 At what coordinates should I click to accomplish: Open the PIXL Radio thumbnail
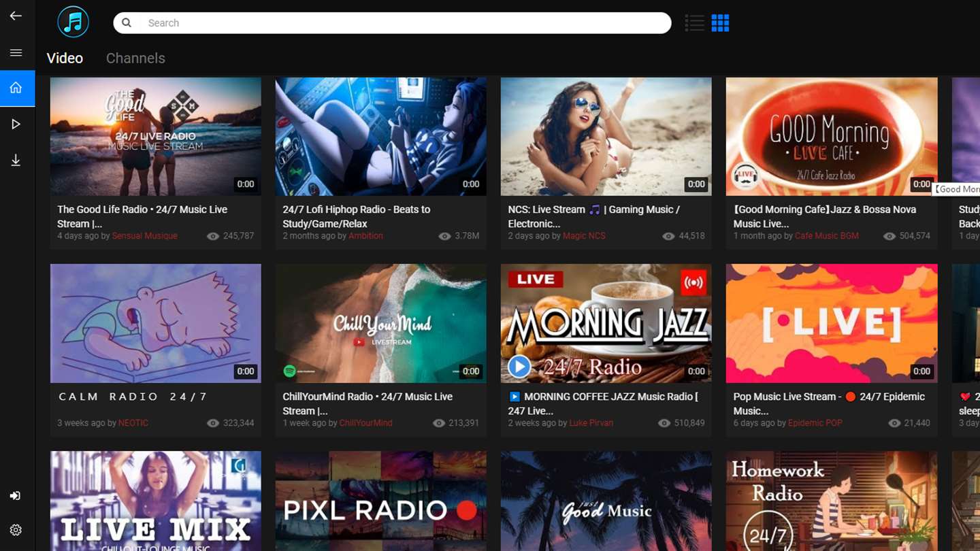(381, 501)
